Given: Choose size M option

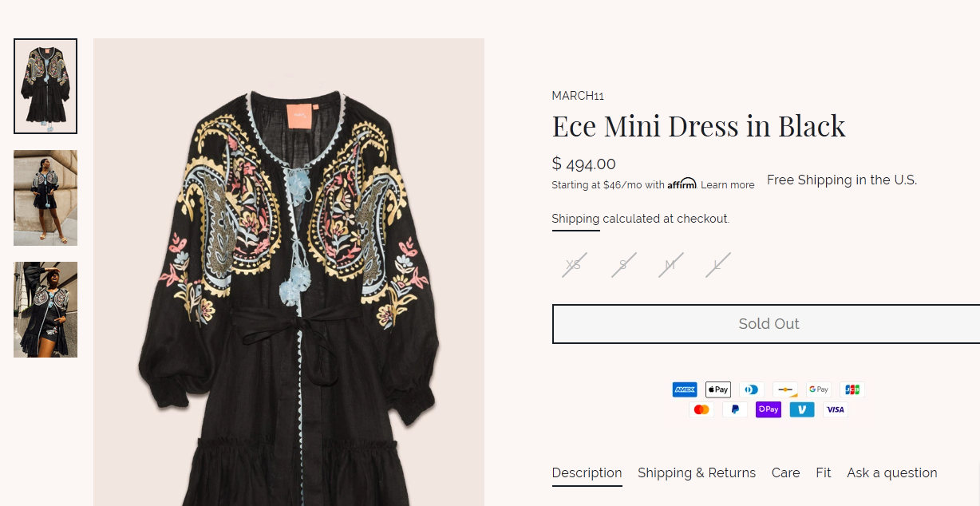Looking at the screenshot, I should point(670,265).
